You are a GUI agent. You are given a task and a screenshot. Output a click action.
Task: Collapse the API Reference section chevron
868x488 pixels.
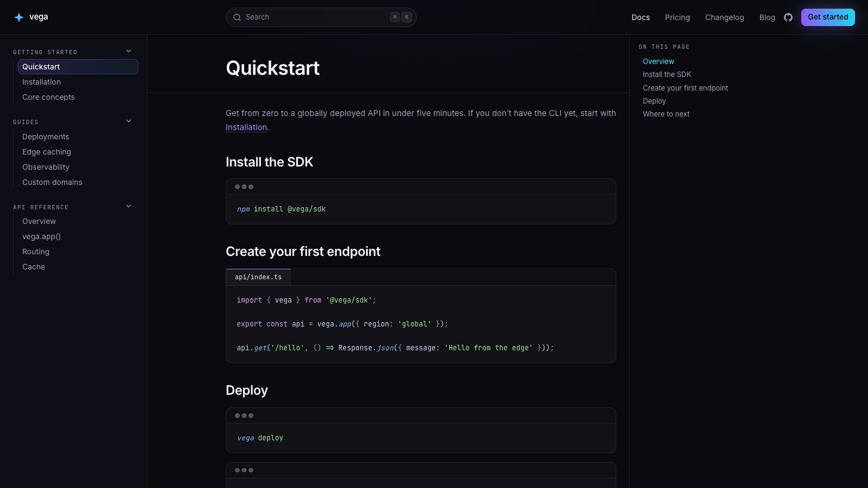(x=129, y=206)
